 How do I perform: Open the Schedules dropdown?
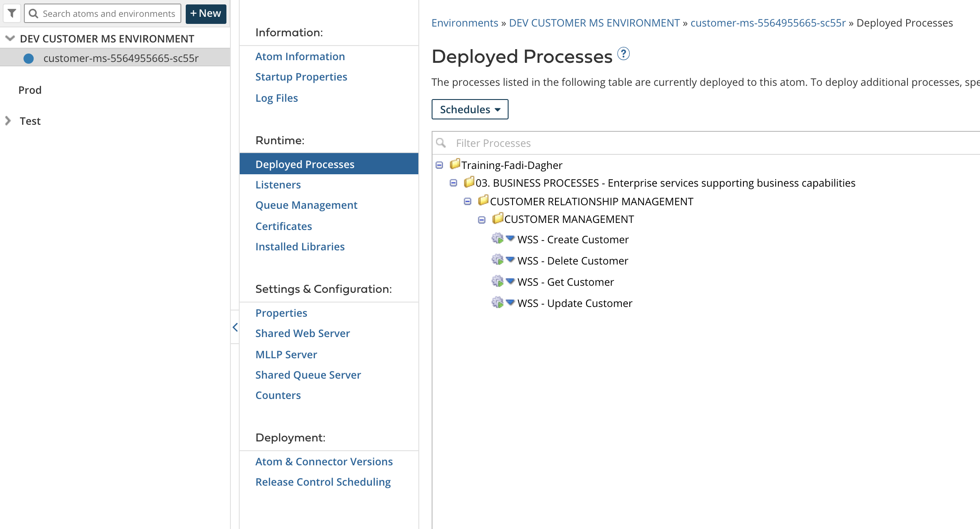[x=470, y=109]
